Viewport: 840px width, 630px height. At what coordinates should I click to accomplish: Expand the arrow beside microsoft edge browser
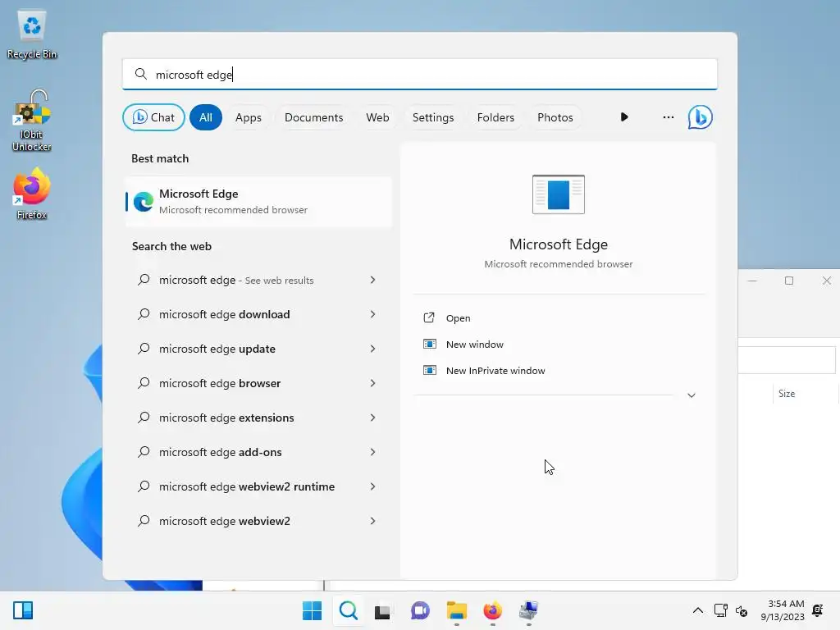tap(373, 383)
